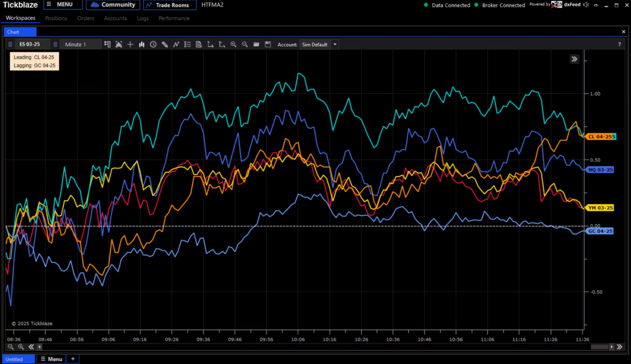The width and height of the screenshot is (631, 364).
Task: Open the Community button
Action: 113,5
